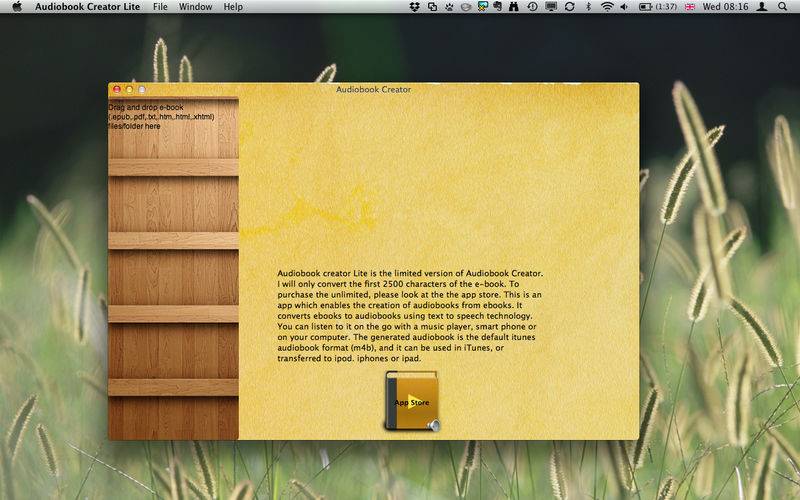This screenshot has width=800, height=500.
Task: Open the Help menu
Action: click(x=233, y=7)
